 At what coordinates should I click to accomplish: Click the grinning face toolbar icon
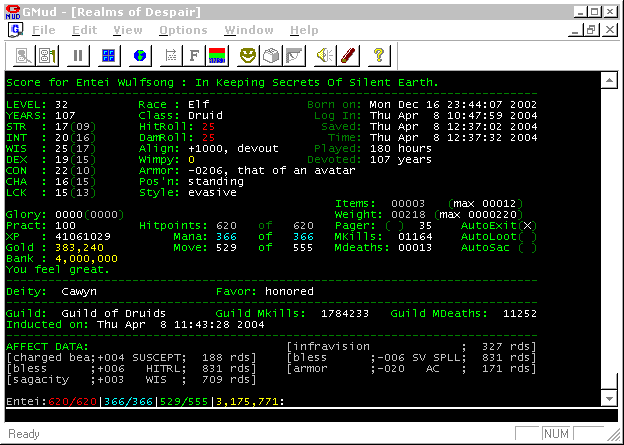tap(248, 55)
